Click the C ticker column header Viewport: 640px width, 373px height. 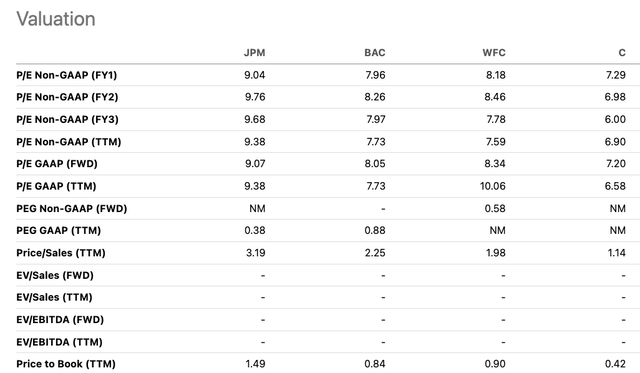[622, 53]
